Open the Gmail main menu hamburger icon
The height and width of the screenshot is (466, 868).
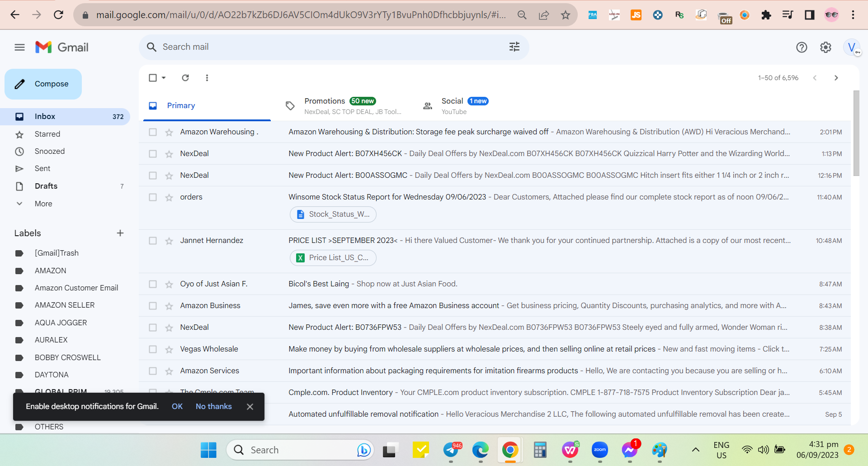pos(19,47)
